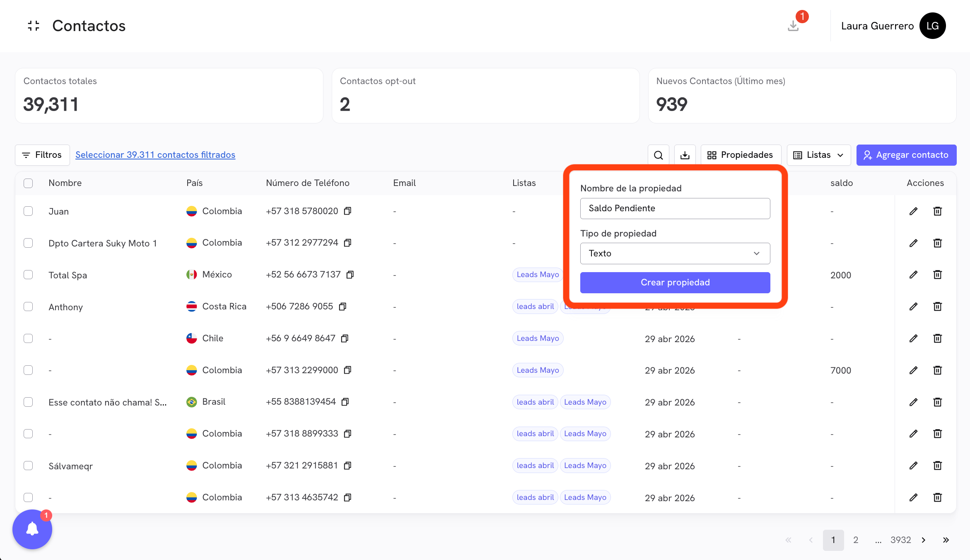Viewport: 970px width, 560px height.
Task: Expand the Tipo de propiedad dropdown
Action: click(x=675, y=253)
